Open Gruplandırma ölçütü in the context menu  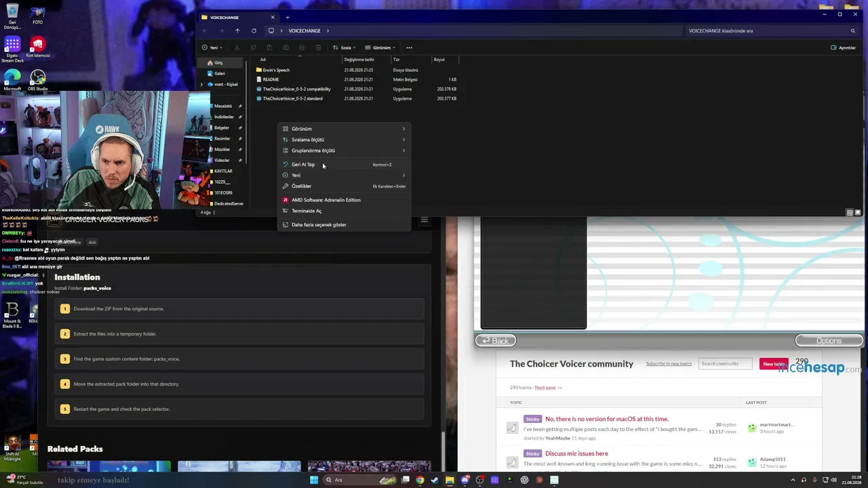point(345,150)
